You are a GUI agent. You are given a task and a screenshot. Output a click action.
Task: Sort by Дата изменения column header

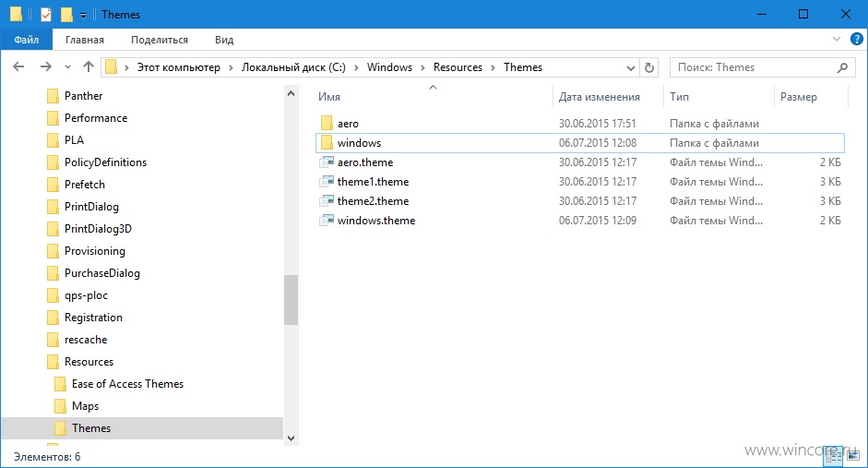(x=608, y=97)
